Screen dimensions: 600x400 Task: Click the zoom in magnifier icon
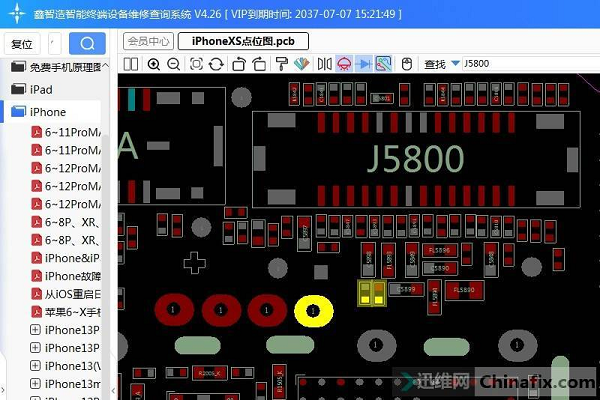pos(153,64)
